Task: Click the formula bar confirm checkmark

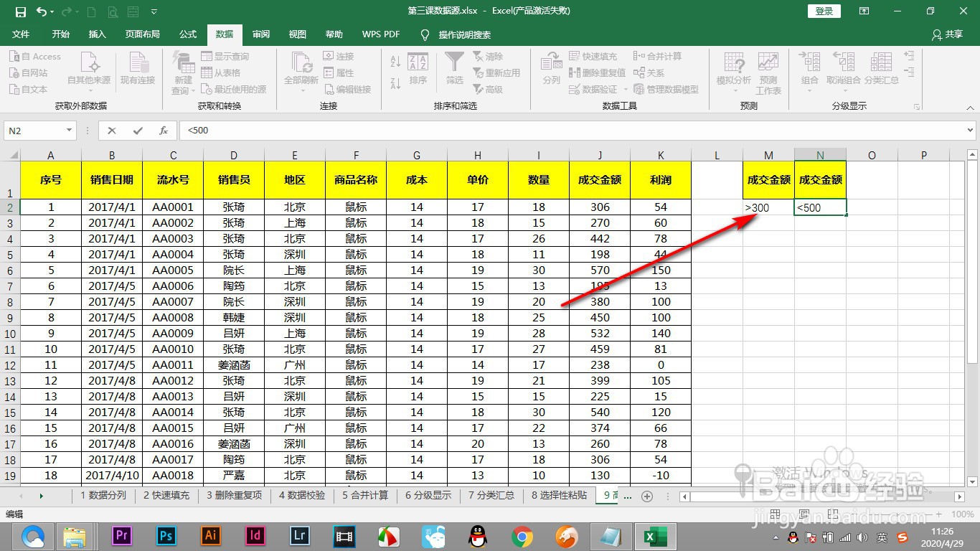Action: [138, 131]
